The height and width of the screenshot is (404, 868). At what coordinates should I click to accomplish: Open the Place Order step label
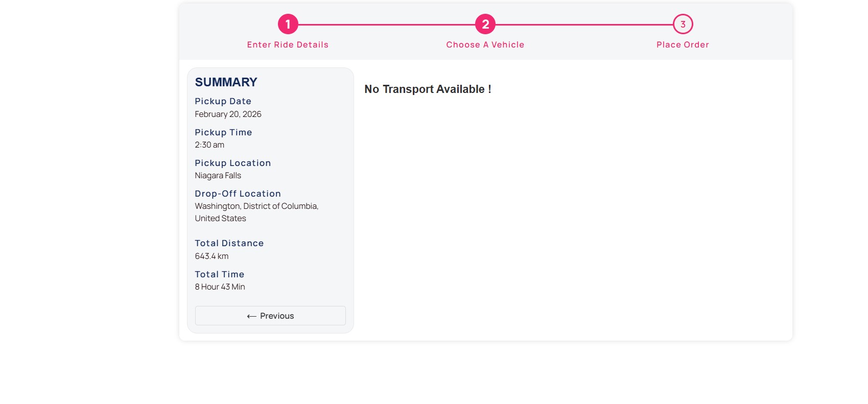point(683,45)
